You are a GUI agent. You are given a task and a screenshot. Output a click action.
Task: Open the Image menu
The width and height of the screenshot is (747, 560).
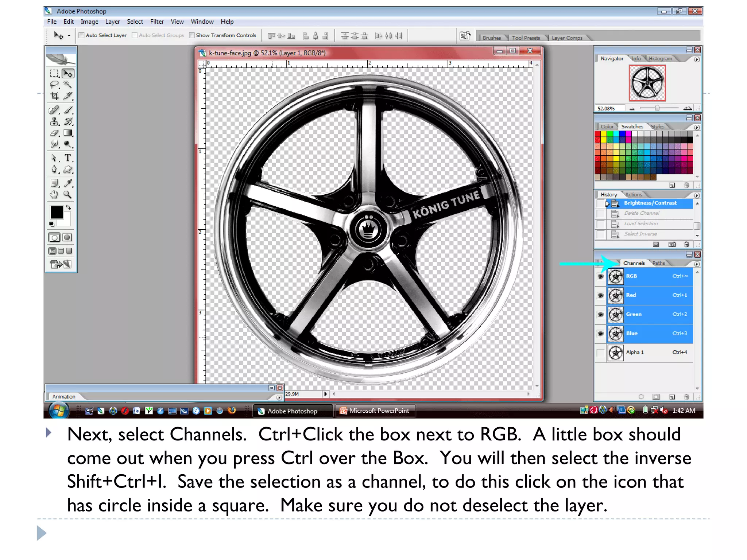click(89, 22)
